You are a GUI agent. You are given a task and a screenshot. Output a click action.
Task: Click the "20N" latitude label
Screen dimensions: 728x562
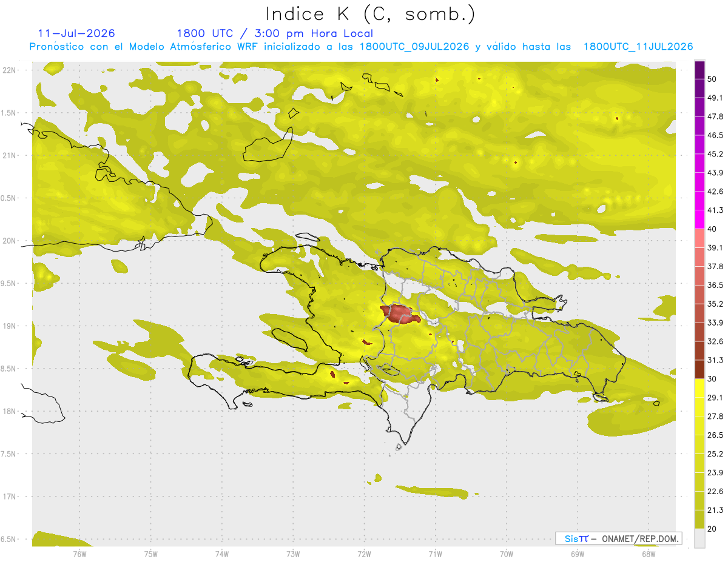[x=10, y=241]
